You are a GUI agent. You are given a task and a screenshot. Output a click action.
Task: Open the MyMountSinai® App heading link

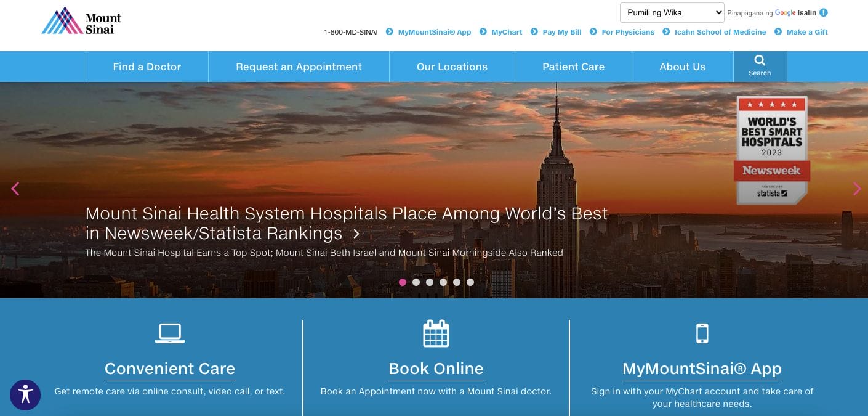702,369
